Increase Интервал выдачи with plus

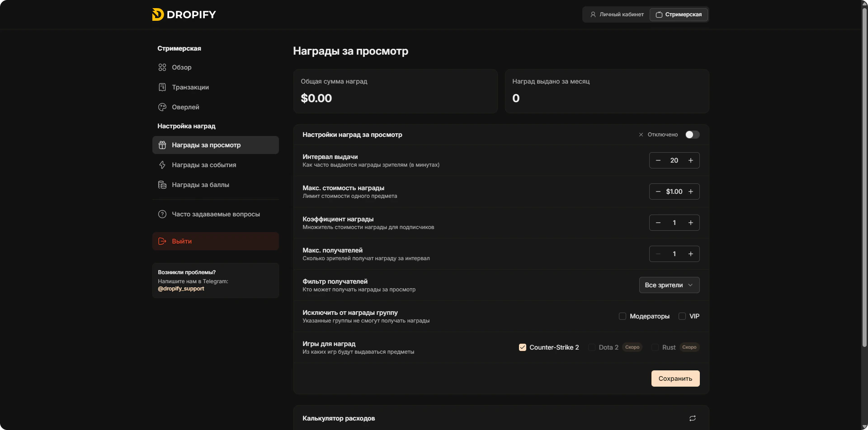[x=691, y=160]
